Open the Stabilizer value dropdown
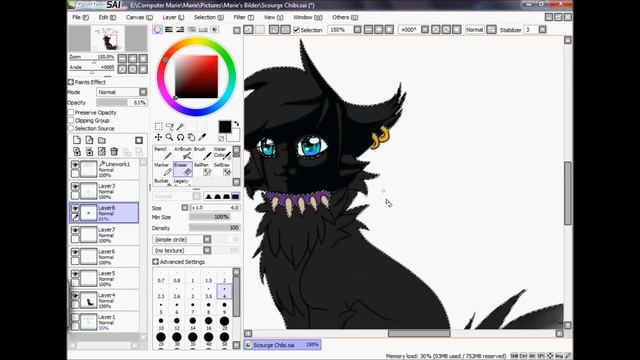 tap(542, 30)
